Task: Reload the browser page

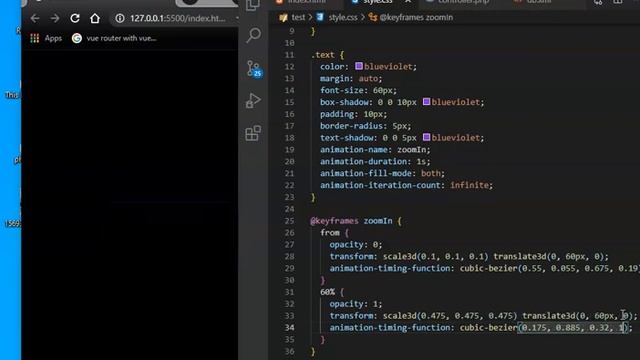Action: click(x=75, y=18)
